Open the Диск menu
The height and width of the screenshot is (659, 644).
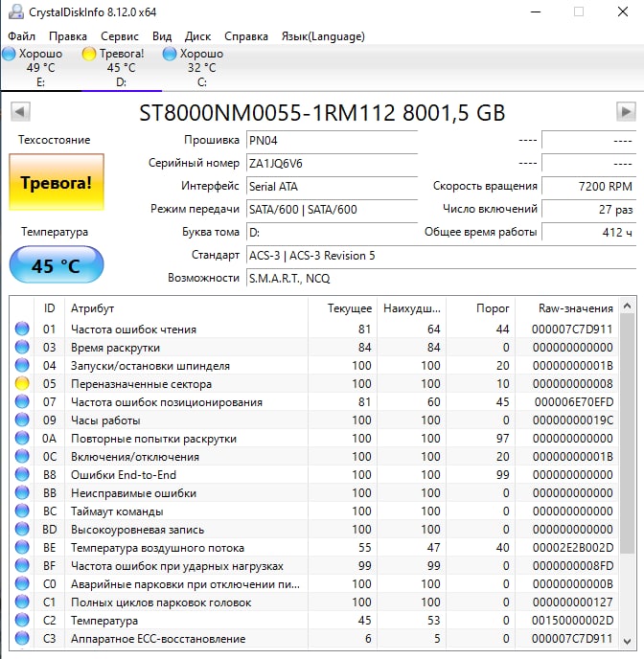click(197, 36)
